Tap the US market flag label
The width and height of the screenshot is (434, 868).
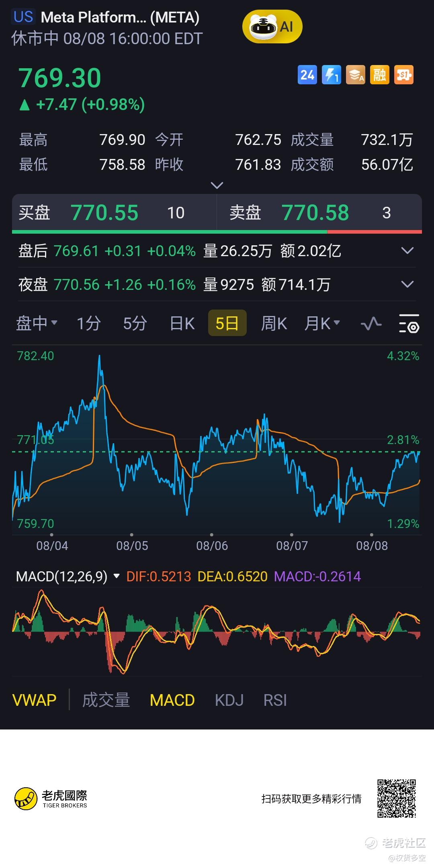[x=23, y=17]
